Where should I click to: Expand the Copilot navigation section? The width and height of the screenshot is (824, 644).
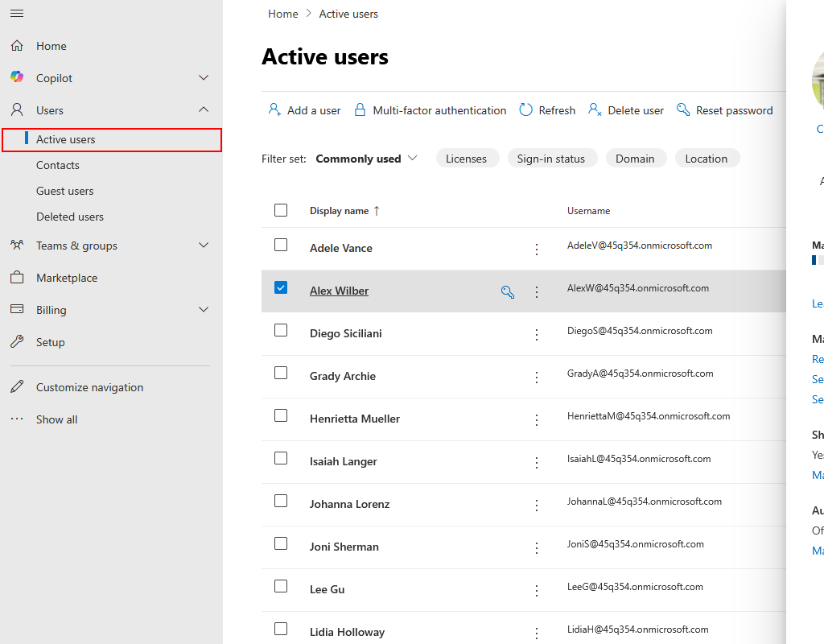(x=204, y=78)
